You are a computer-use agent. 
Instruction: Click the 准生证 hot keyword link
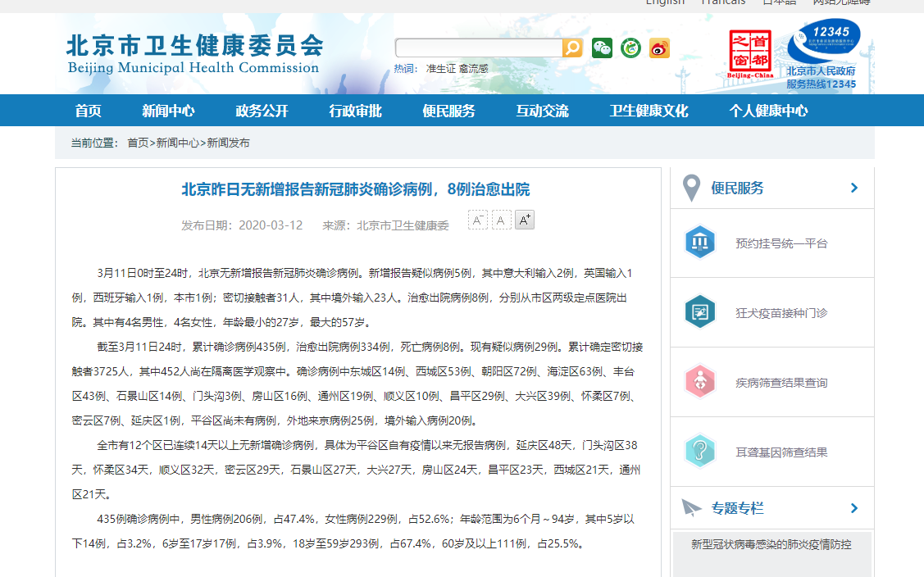[x=440, y=69]
